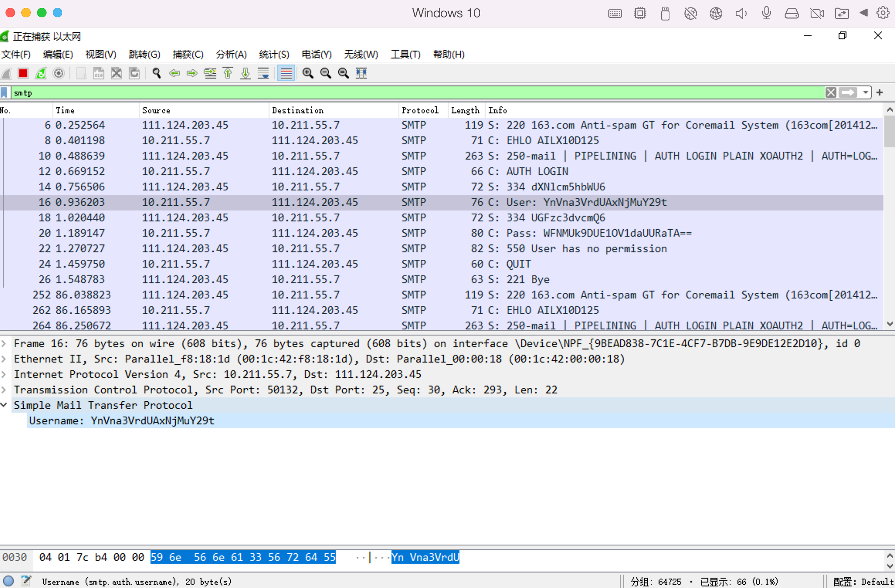Edit the capture file comment
Screen dimensions: 895x588
(26, 581)
